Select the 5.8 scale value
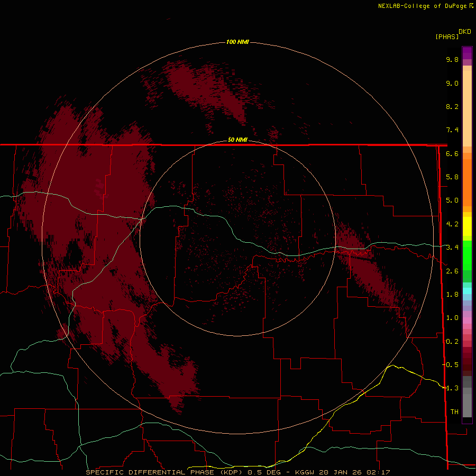The image size is (476, 476). tap(452, 177)
